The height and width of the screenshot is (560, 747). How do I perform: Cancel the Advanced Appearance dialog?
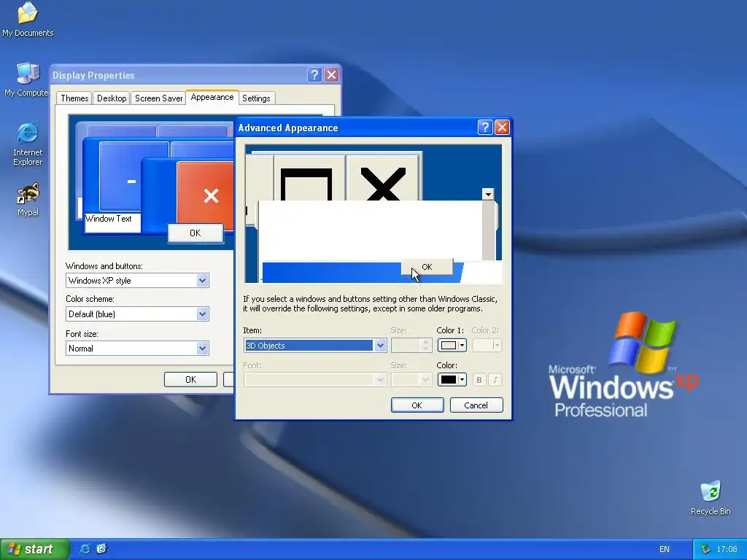tap(476, 405)
